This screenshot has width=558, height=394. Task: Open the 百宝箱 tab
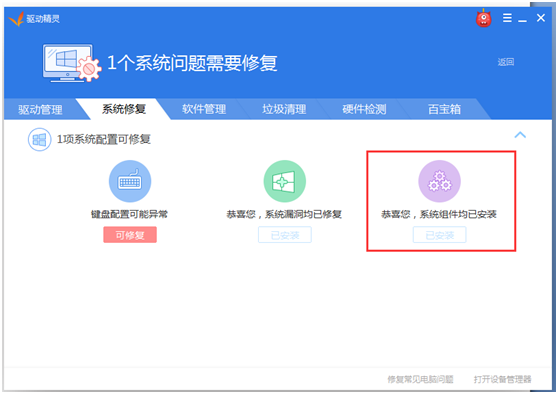[444, 109]
